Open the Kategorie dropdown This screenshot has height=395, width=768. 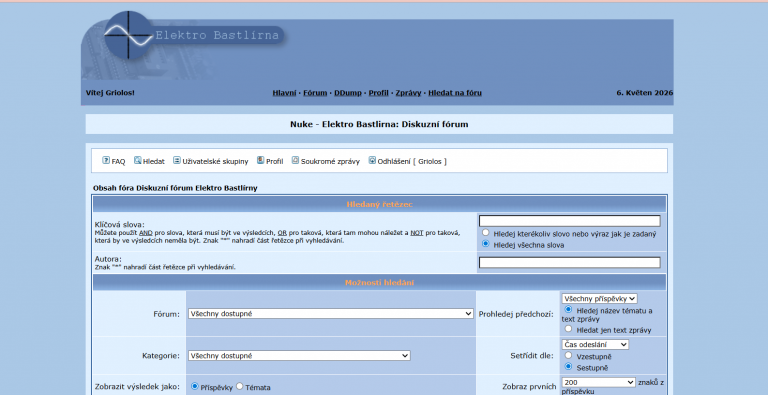(299, 356)
